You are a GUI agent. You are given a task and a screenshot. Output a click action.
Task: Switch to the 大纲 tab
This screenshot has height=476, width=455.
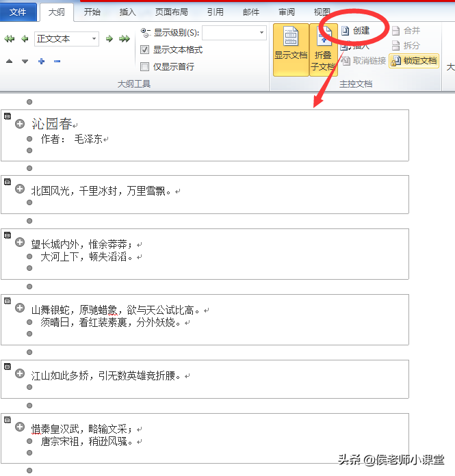pyautogui.click(x=57, y=12)
